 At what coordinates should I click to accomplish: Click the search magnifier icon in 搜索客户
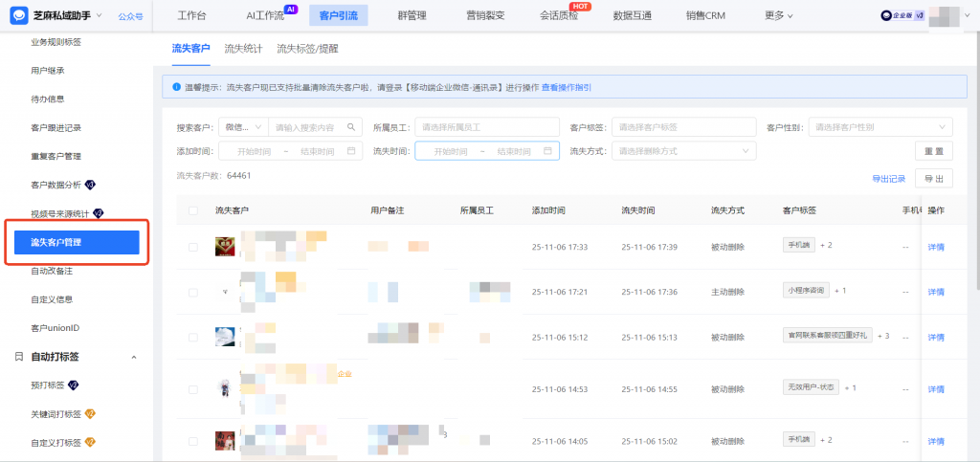[351, 126]
